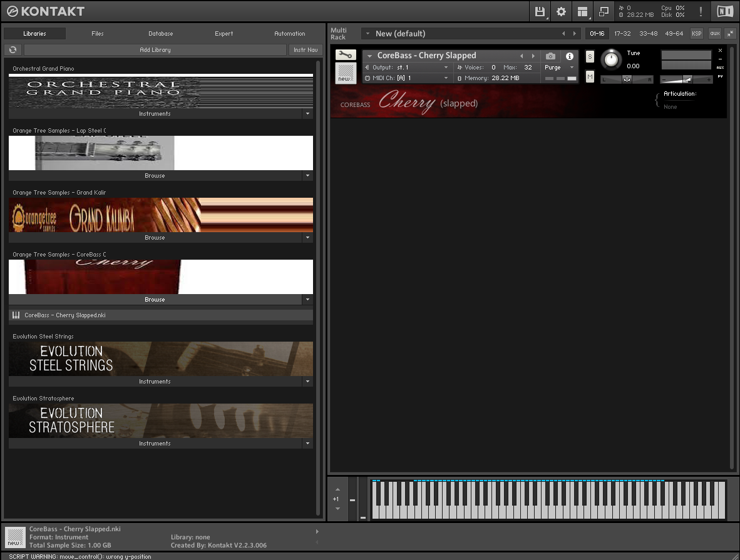
Task: Toggle the aux sends panel in rack header
Action: (x=715, y=34)
